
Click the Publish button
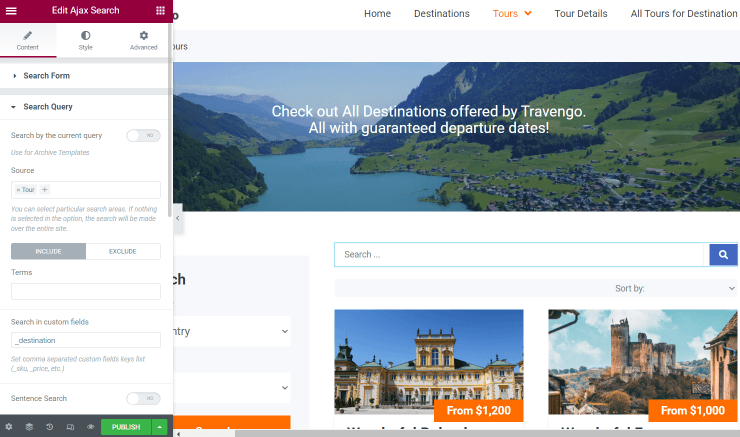tap(126, 427)
